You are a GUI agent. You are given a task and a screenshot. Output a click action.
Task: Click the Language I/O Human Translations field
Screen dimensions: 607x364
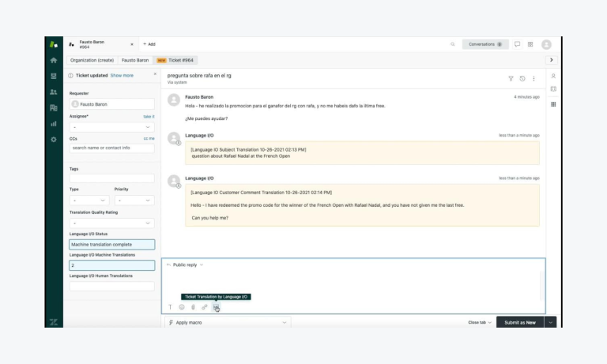[112, 287]
